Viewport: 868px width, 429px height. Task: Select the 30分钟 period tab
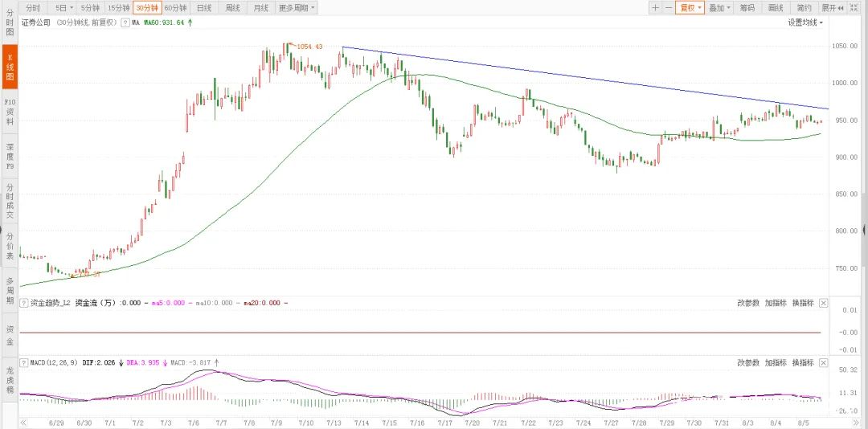click(x=147, y=8)
